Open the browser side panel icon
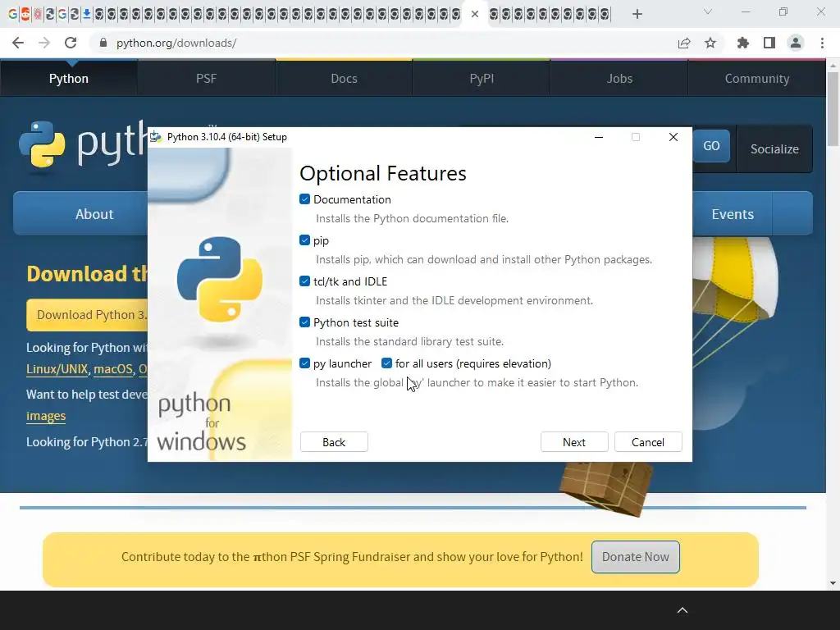The height and width of the screenshot is (630, 840). 769,43
